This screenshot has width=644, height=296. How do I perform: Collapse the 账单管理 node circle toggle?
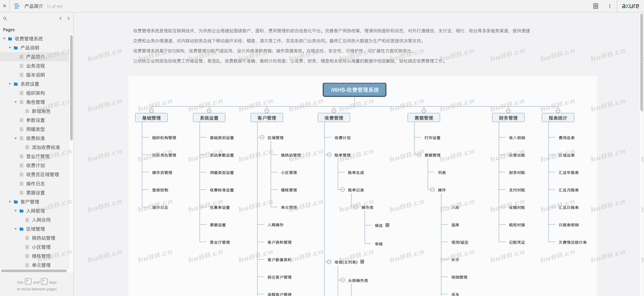[x=329, y=155]
